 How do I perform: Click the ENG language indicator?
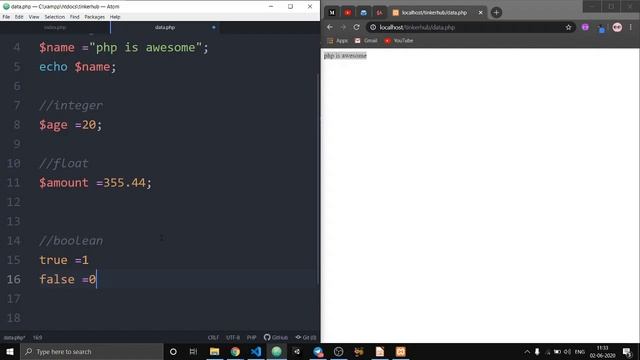pos(580,351)
